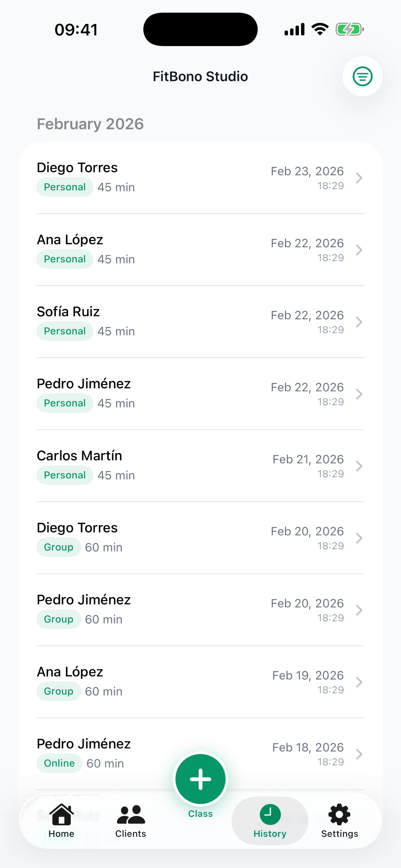This screenshot has height=868, width=401.
Task: Tap the battery charging status icon
Action: 349,29
